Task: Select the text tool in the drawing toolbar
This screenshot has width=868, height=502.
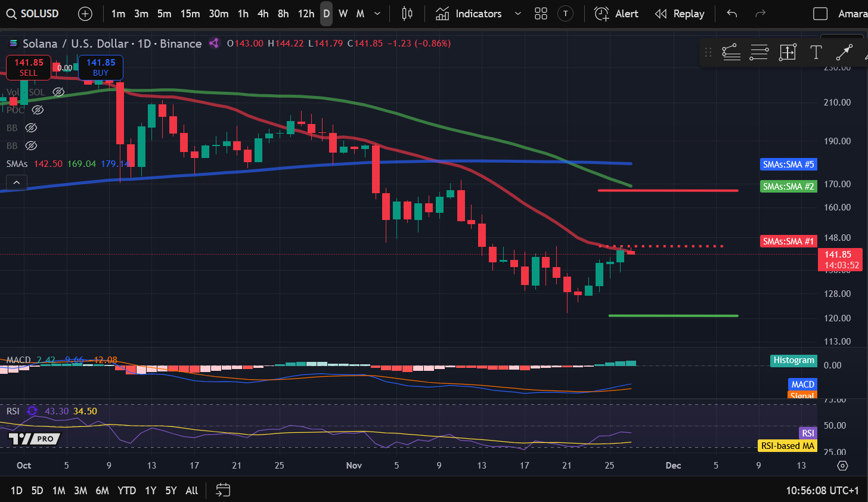Action: tap(816, 52)
